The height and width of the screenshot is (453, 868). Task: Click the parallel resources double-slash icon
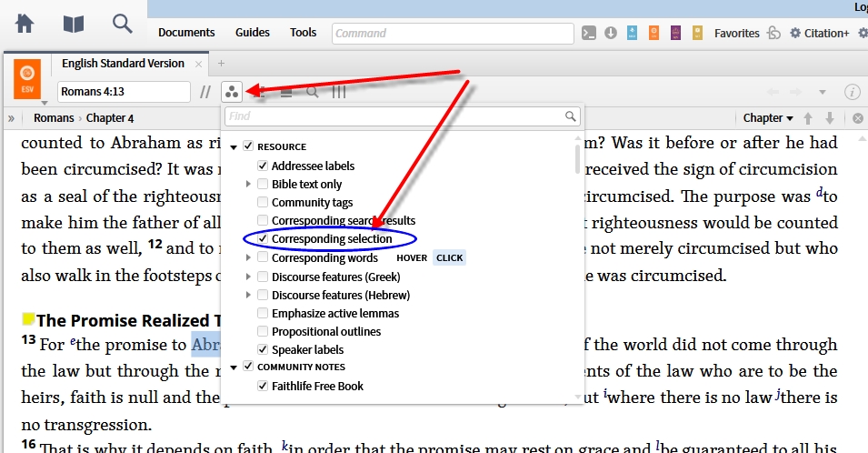205,92
